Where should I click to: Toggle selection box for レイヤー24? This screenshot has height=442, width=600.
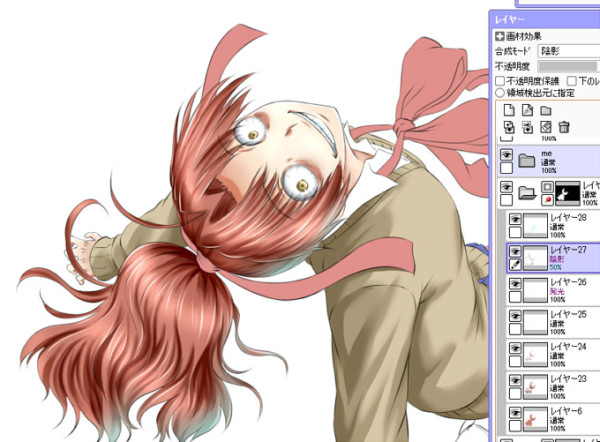tap(515, 361)
